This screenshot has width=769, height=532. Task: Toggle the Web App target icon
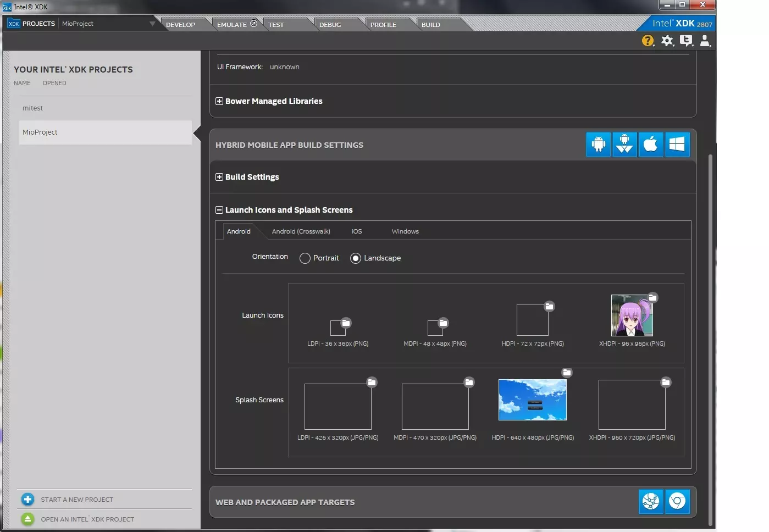(x=651, y=502)
